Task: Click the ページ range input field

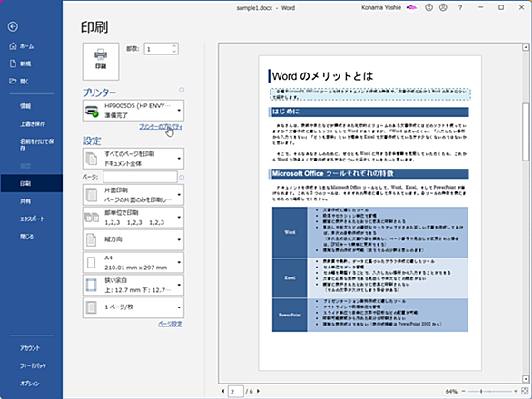Action: click(x=140, y=177)
